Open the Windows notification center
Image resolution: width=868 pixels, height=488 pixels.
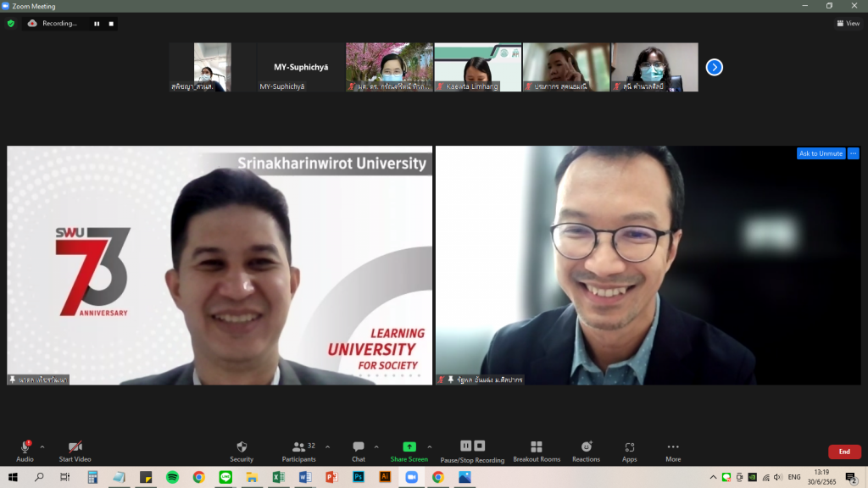851,477
